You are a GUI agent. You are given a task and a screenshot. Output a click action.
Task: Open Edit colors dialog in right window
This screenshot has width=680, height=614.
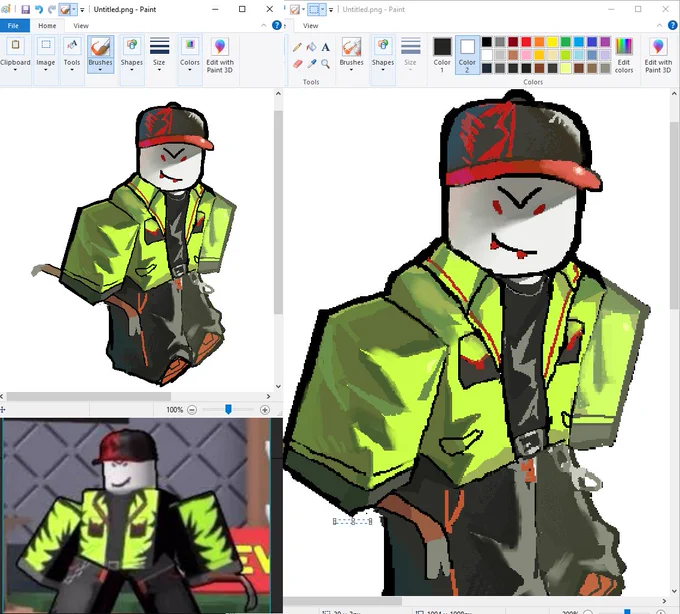pos(624,55)
